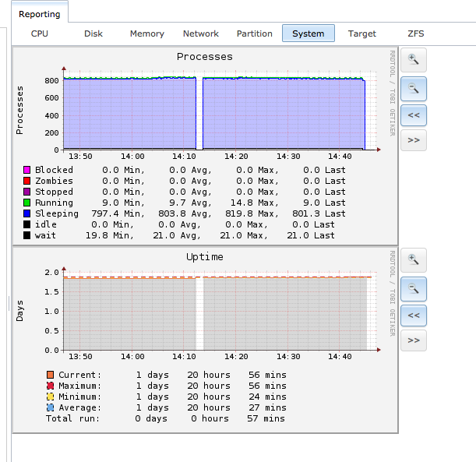Click the Sleeping '803.8 Avg' value

coord(185,213)
